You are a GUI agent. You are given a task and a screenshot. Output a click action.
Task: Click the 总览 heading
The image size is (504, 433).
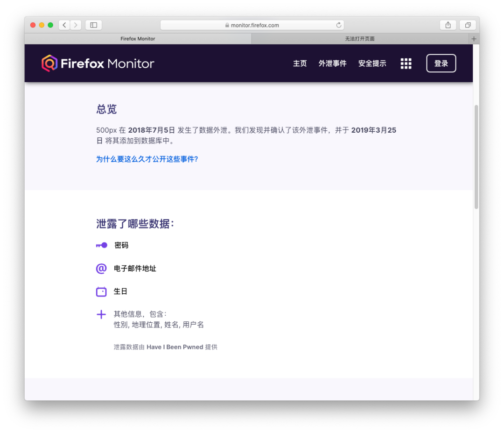click(x=106, y=109)
